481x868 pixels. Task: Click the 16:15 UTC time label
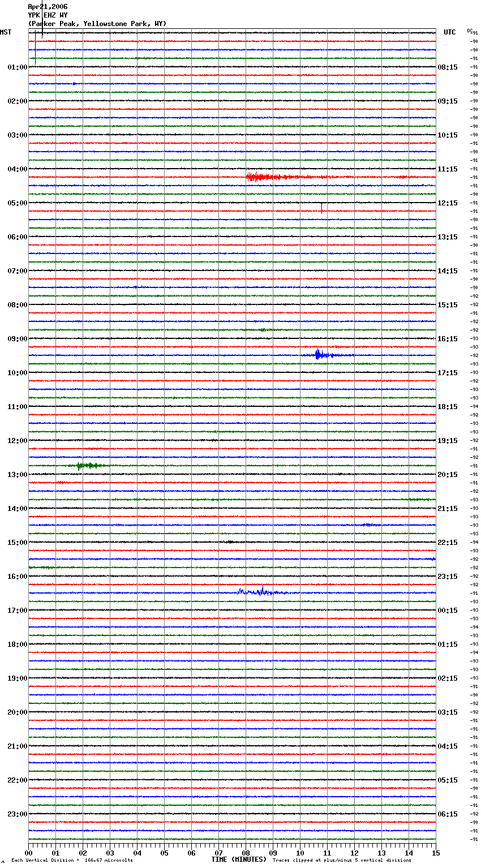pos(448,339)
